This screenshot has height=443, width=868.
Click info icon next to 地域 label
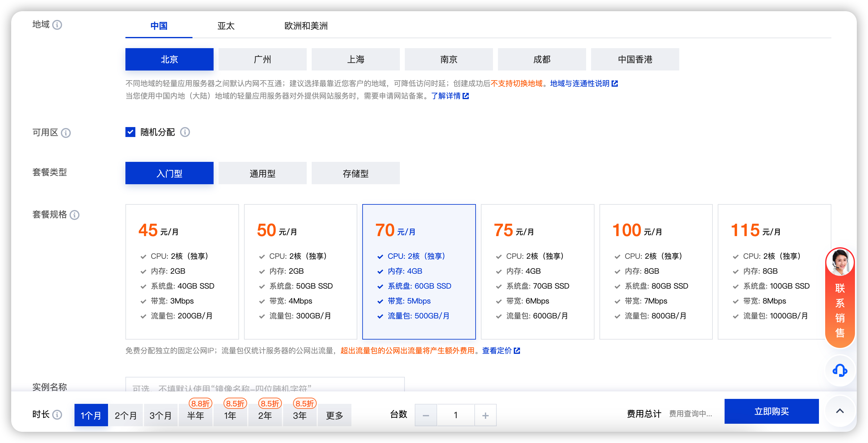[x=57, y=25]
